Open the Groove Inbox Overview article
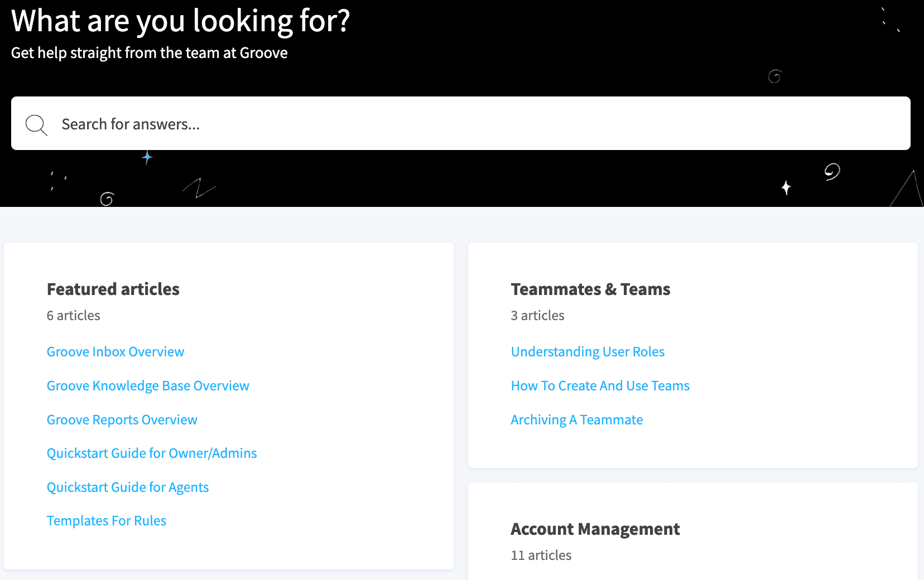Viewport: 924px width, 580px height. point(115,351)
